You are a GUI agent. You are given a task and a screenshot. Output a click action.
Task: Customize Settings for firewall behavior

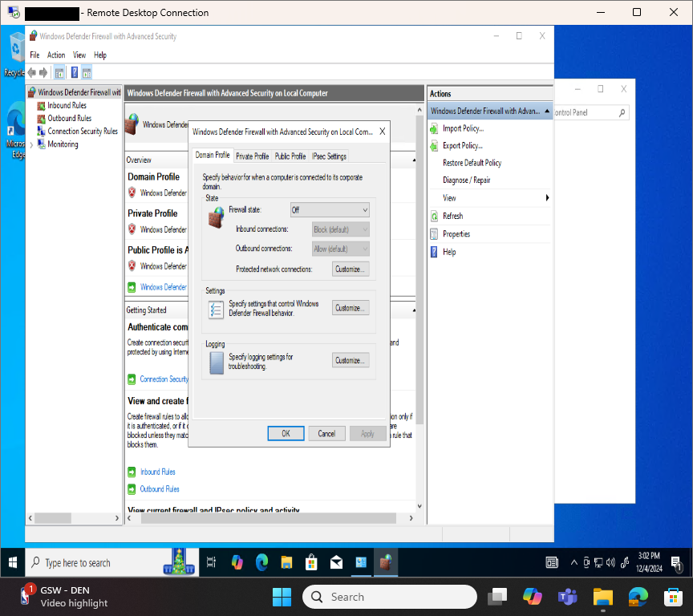coord(351,308)
